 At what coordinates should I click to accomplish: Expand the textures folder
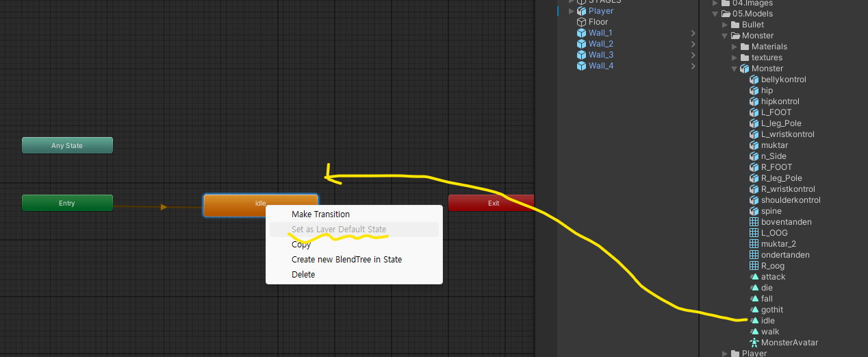pos(735,58)
